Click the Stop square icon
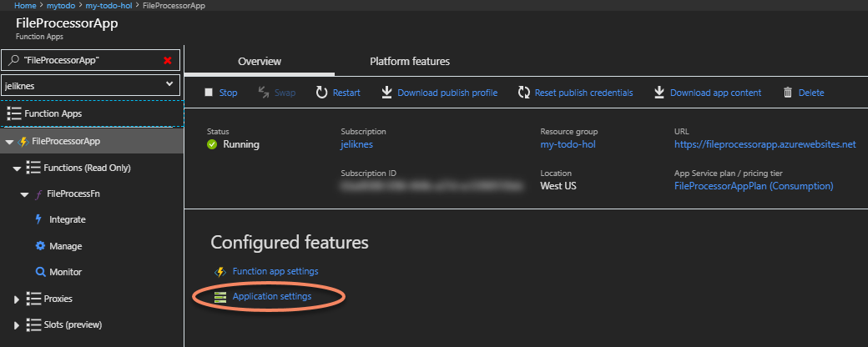This screenshot has width=868, height=347. tap(209, 93)
